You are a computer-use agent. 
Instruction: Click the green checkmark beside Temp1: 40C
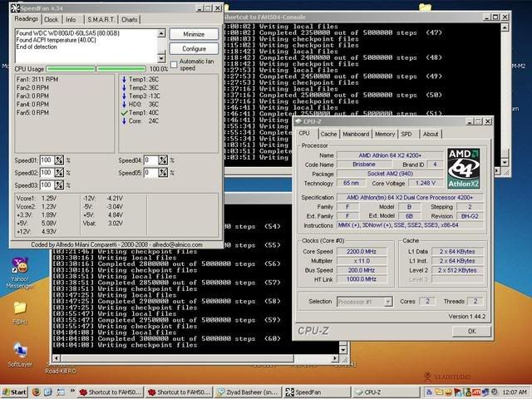pos(124,113)
